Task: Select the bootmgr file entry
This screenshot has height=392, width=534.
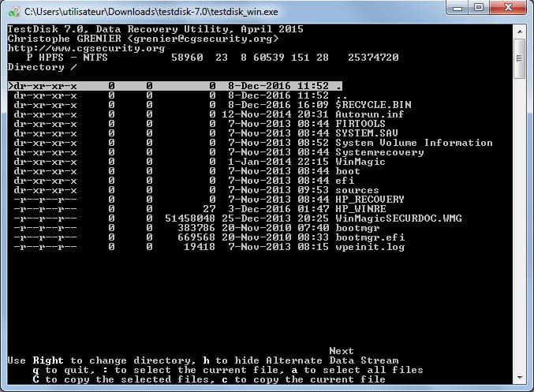Action: [196, 228]
